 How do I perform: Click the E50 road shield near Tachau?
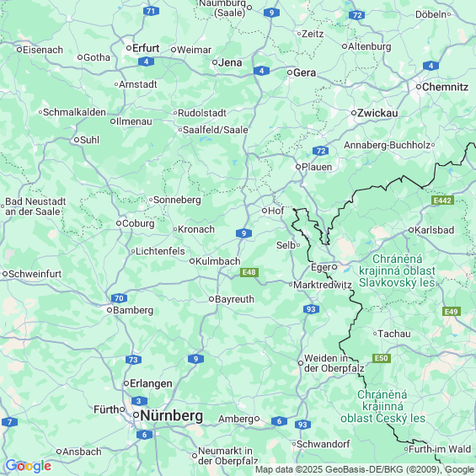[x=382, y=358]
